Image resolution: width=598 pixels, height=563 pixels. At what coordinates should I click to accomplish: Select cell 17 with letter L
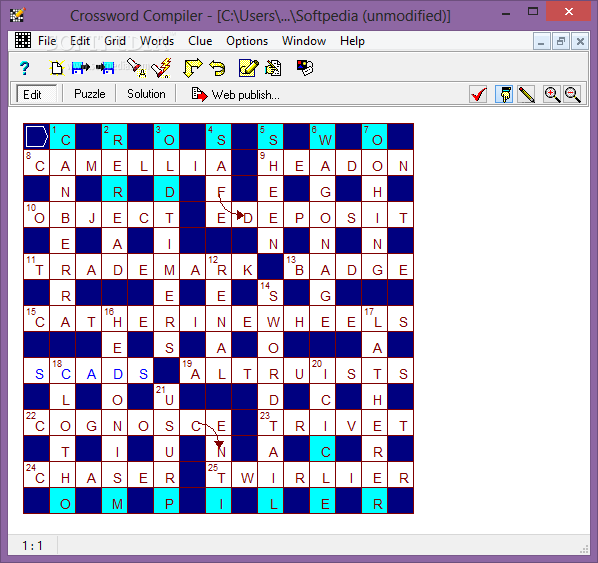tap(375, 319)
